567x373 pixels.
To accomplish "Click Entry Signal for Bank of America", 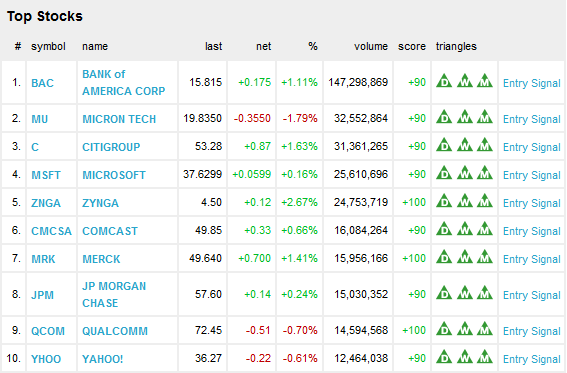I will pyautogui.click(x=532, y=83).
